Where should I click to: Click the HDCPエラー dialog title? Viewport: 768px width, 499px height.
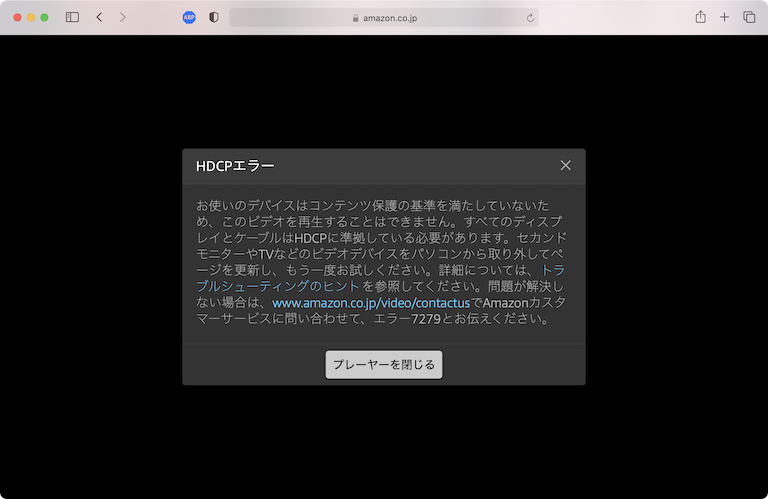click(x=235, y=166)
